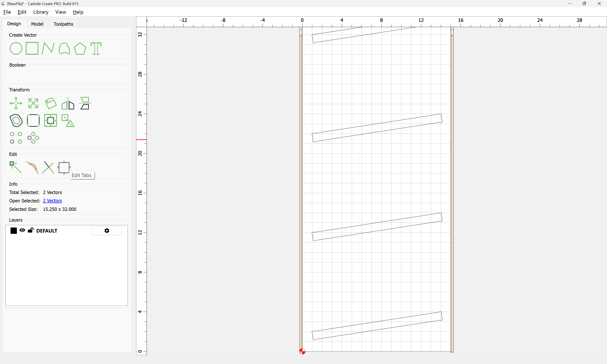
Task: Click the slanted slot shape between the 12 and 16 marks
Action: 377,227
